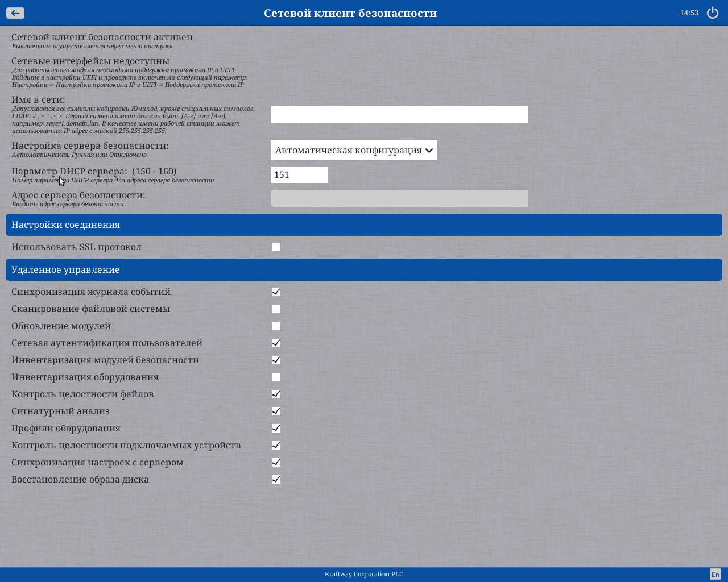Switch keyboard layout via En indicator
Screen dimensions: 728x582
click(x=715, y=574)
